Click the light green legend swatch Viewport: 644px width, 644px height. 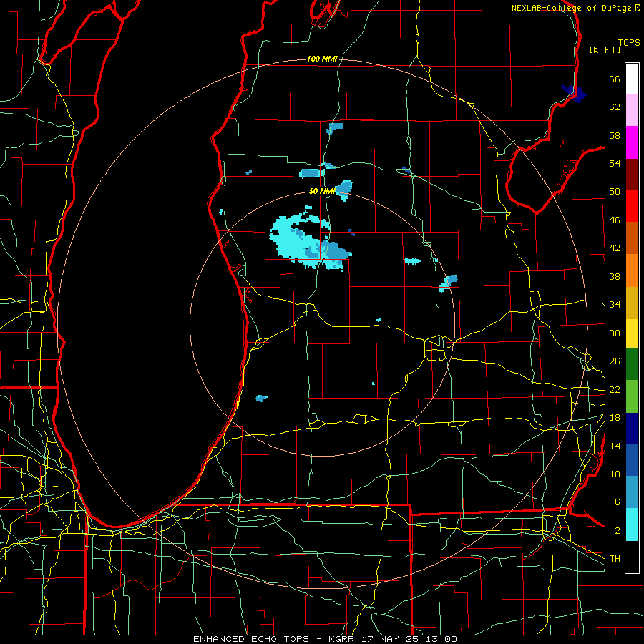pyautogui.click(x=632, y=396)
